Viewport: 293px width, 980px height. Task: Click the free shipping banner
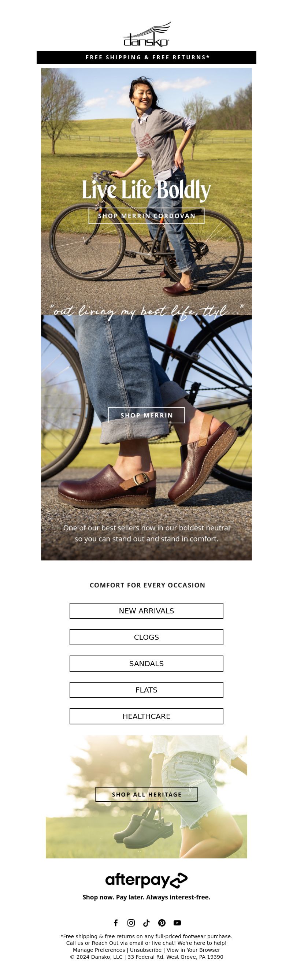pos(146,57)
